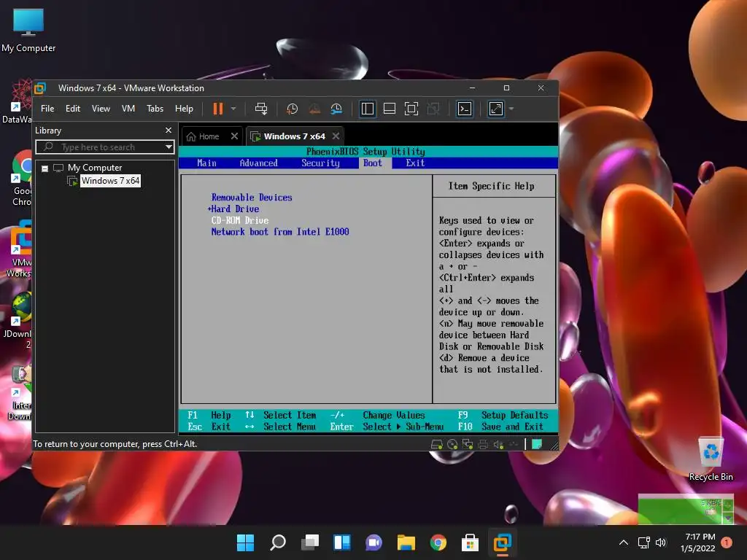
Task: Open the Chat app on the taskbar
Action: [x=374, y=542]
